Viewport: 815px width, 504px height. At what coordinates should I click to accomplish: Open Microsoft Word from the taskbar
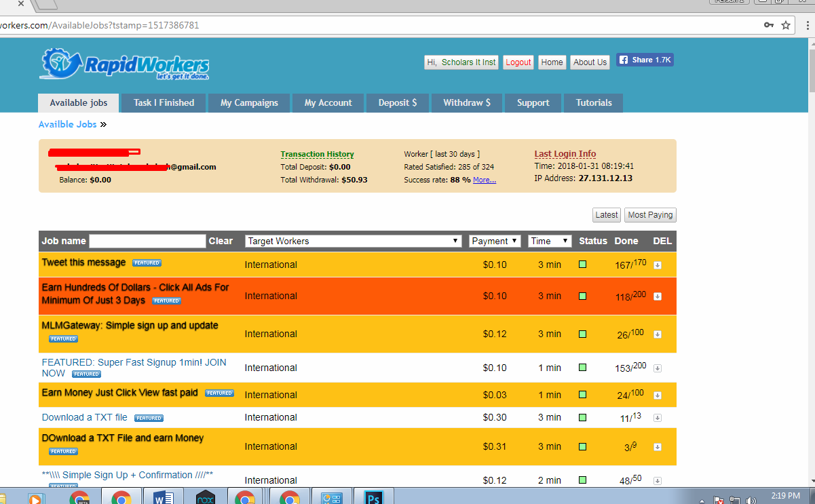click(163, 499)
